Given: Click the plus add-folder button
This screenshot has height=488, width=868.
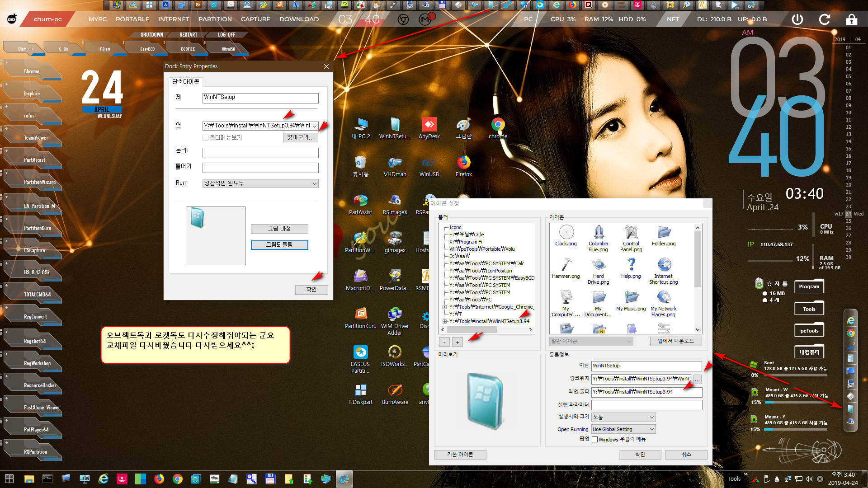Looking at the screenshot, I should tap(458, 342).
